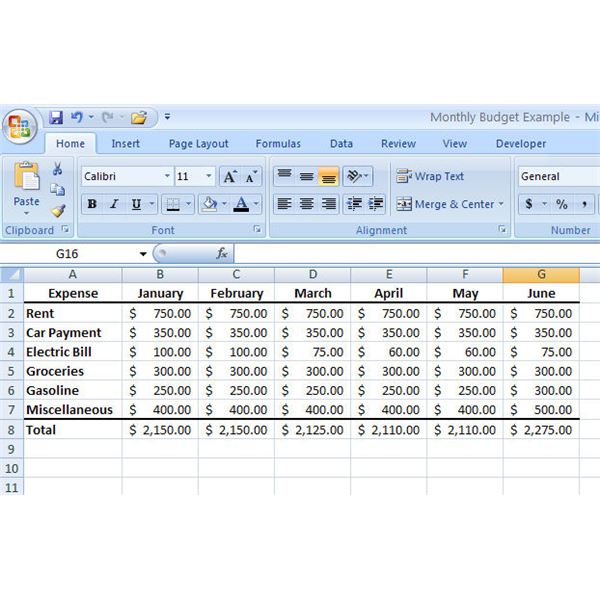Image resolution: width=600 pixels, height=600 pixels.
Task: Open the font size dropdown showing 11
Action: point(209,176)
